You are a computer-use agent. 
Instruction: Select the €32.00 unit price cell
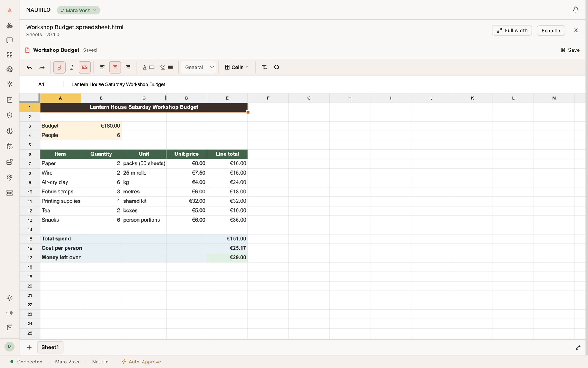point(187,201)
